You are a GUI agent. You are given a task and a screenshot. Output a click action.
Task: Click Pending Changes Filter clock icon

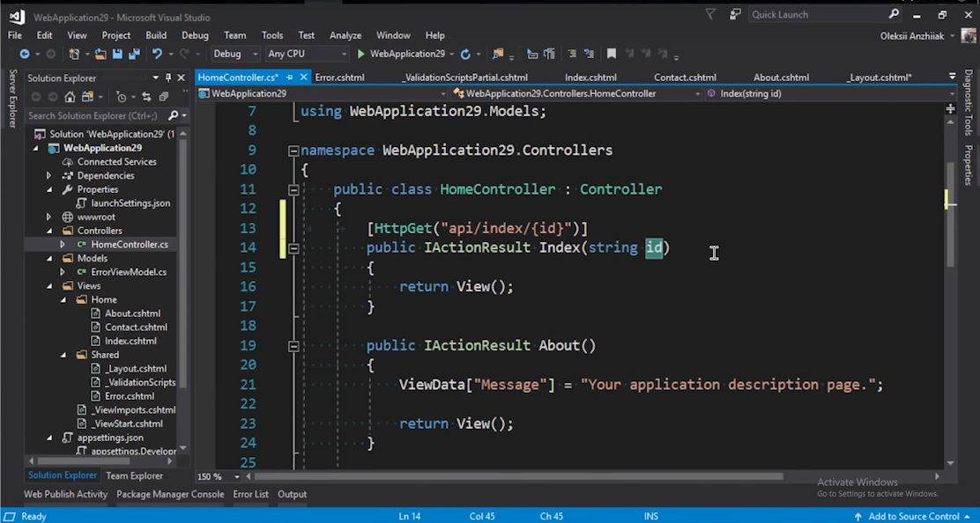click(122, 97)
